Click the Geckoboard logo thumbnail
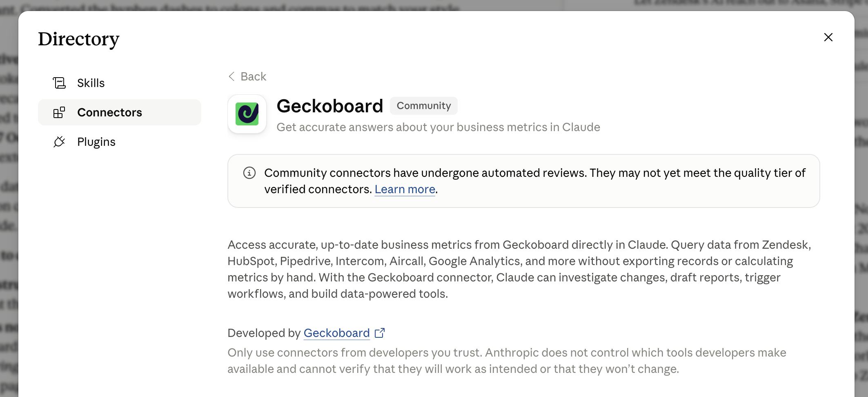868x397 pixels. [247, 114]
